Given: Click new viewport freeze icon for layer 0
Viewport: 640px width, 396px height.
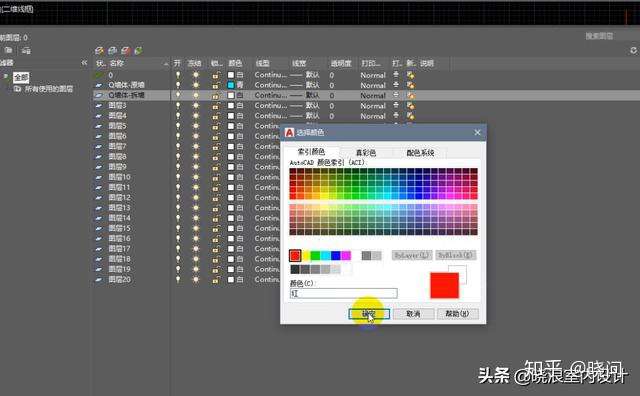Looking at the screenshot, I should (x=410, y=75).
